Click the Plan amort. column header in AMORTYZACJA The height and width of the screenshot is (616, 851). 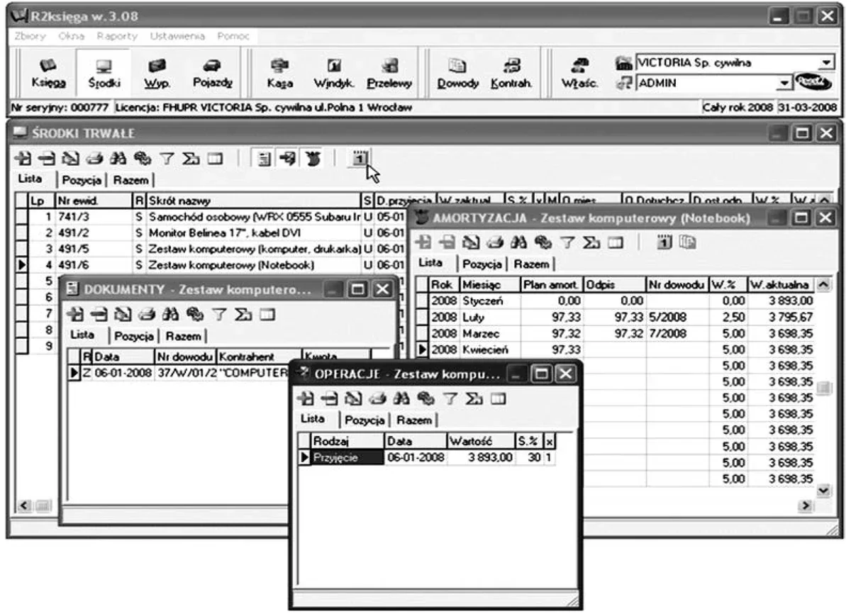click(x=551, y=285)
